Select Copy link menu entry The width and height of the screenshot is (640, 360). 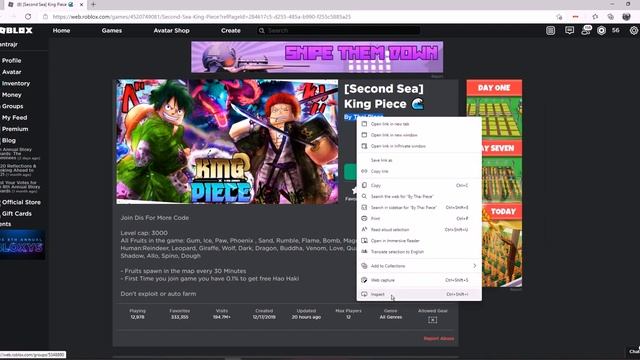click(x=419, y=171)
